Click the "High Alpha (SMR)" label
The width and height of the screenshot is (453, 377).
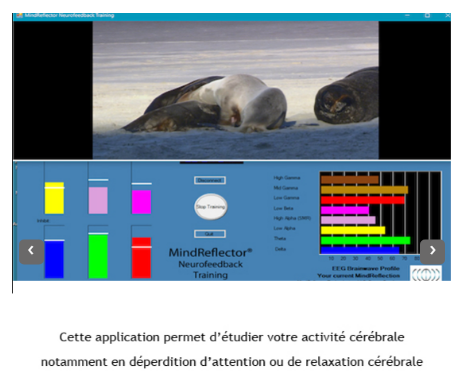pos(292,218)
